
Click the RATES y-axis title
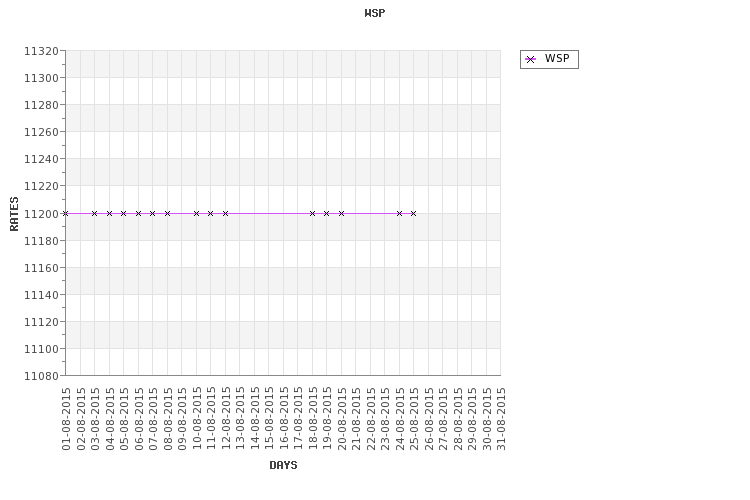[x=15, y=213]
